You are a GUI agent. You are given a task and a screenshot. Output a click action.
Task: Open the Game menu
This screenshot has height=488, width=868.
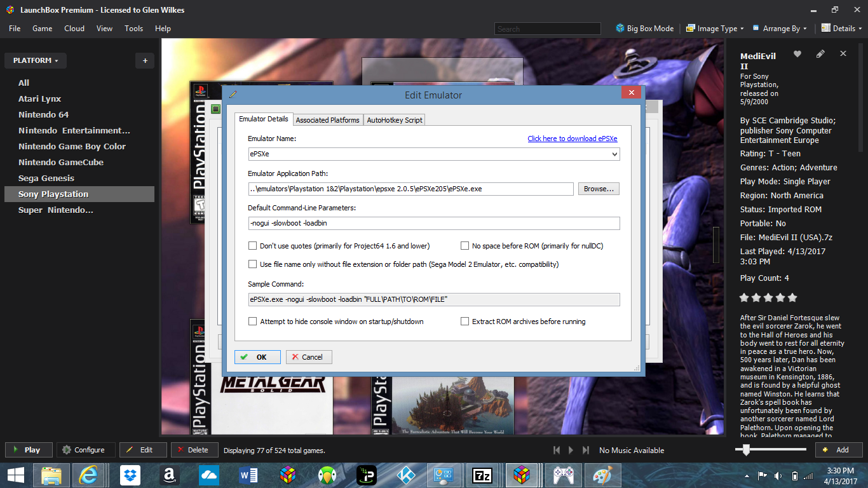pyautogui.click(x=43, y=29)
